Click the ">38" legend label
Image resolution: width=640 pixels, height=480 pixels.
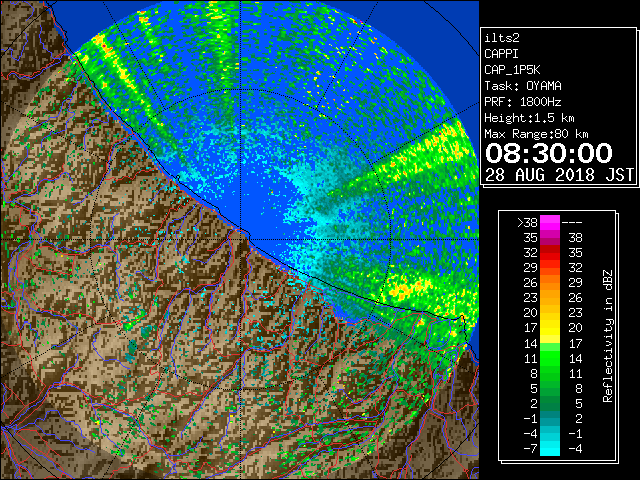point(527,223)
